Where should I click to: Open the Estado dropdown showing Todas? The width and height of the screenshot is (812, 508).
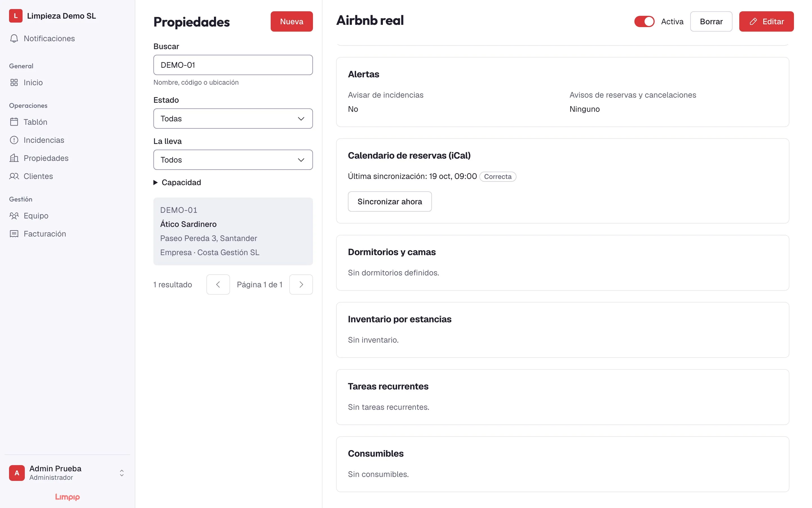(x=233, y=119)
